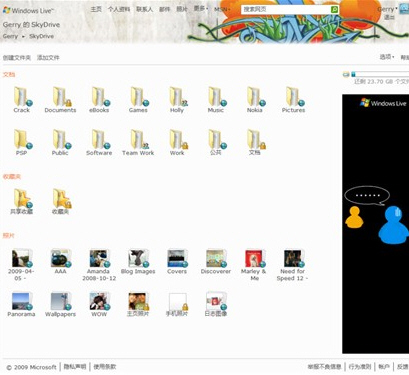The image size is (409, 375).
Task: Open the Marley & Me album
Action: (254, 265)
